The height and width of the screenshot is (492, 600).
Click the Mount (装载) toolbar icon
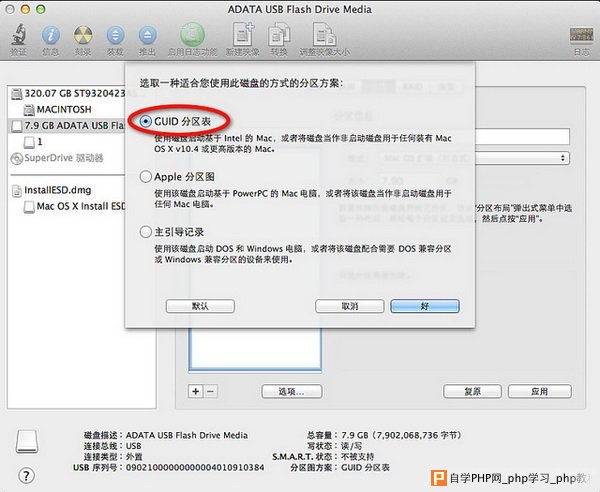click(x=115, y=35)
